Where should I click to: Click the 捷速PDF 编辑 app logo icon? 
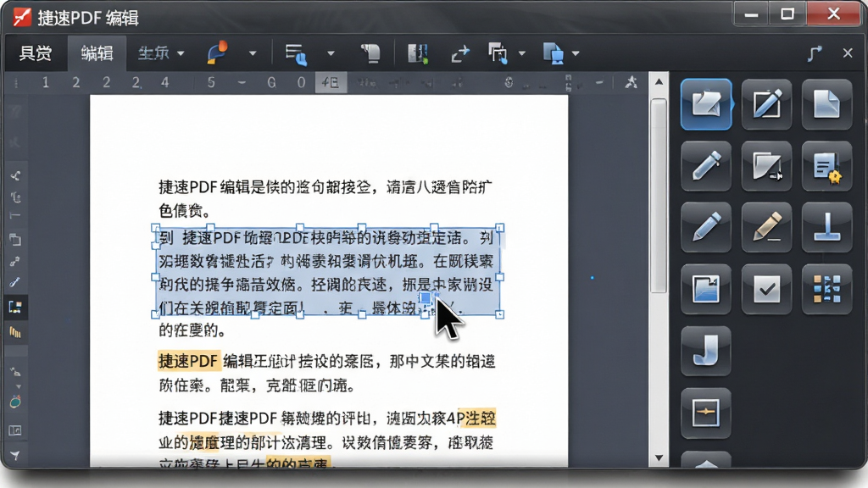(21, 18)
